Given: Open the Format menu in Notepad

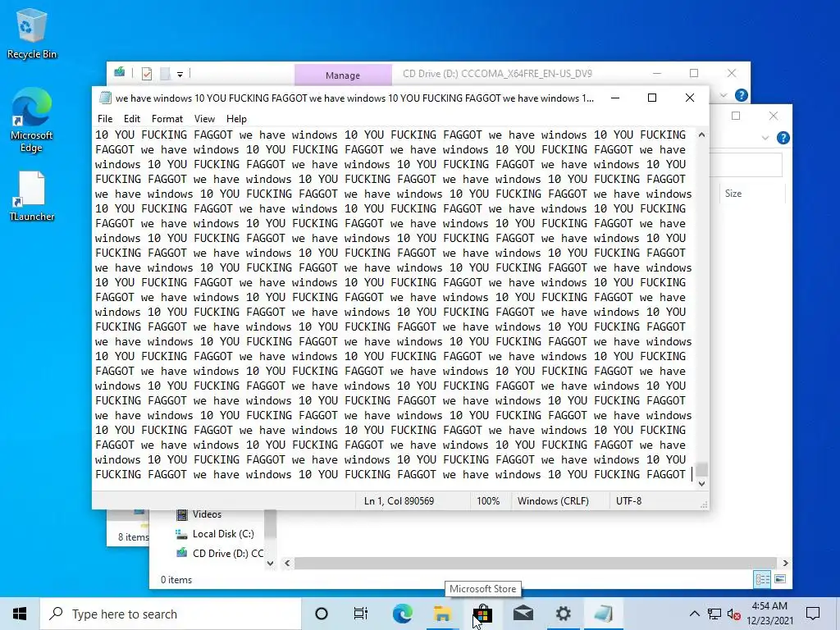Looking at the screenshot, I should [167, 119].
